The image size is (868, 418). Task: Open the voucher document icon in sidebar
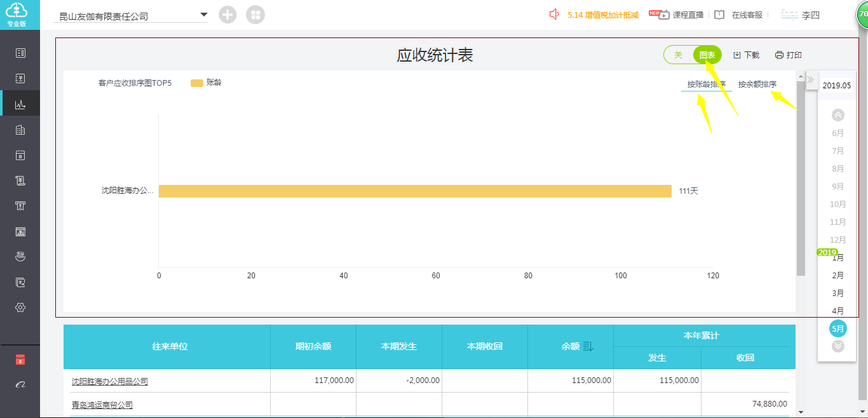point(20,53)
